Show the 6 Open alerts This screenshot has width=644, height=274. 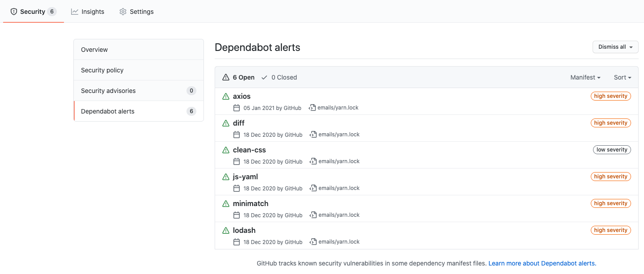click(238, 77)
